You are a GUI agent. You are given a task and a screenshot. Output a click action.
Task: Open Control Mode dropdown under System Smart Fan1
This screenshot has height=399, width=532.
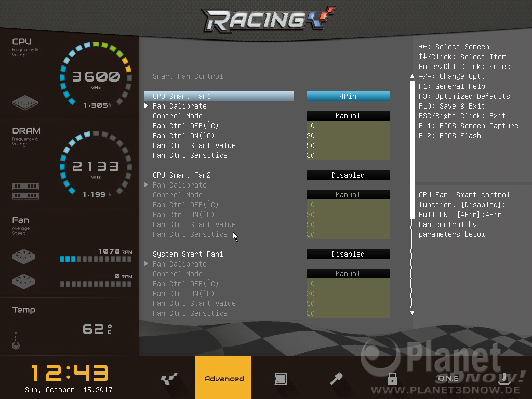coord(348,274)
